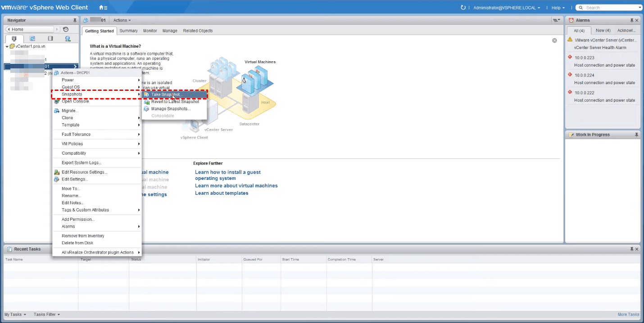
Task: Switch to the Storage navigator tab icon
Action: click(x=50, y=39)
